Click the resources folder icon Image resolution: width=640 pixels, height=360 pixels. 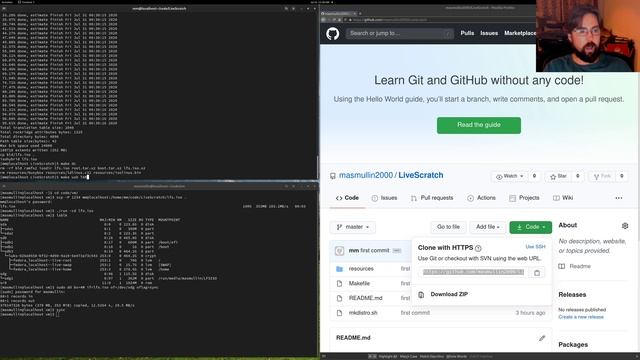(339, 269)
